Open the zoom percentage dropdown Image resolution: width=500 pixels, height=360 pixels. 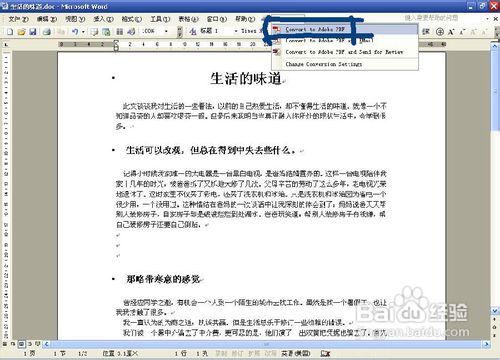(x=166, y=31)
